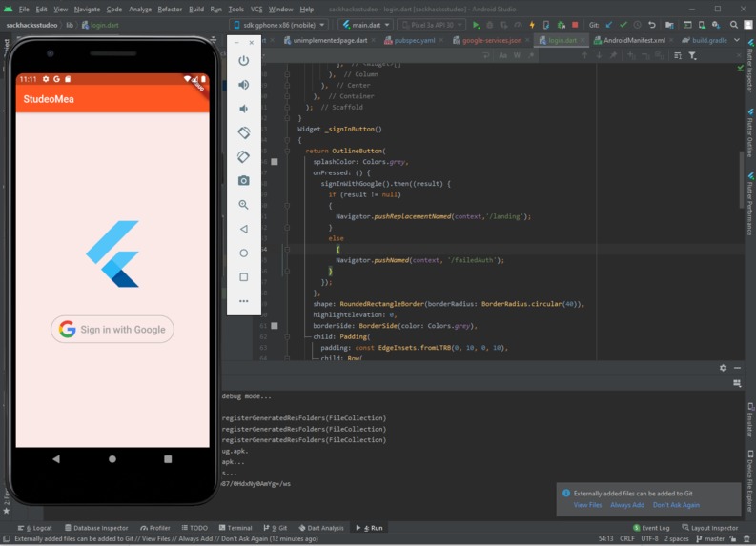Image resolution: width=756 pixels, height=546 pixels.
Task: Lower emulator volume with the lower speaker icon
Action: point(243,109)
